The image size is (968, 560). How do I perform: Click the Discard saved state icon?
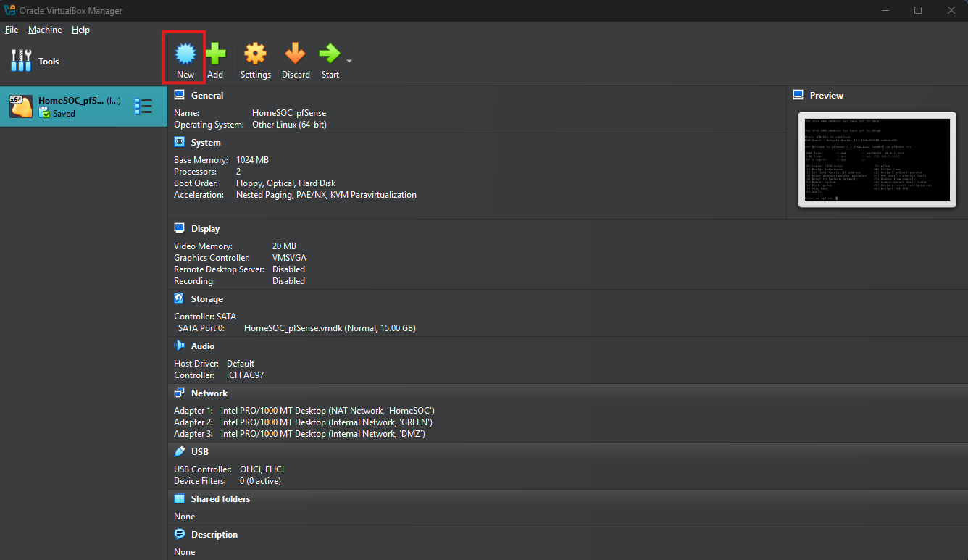tap(296, 54)
